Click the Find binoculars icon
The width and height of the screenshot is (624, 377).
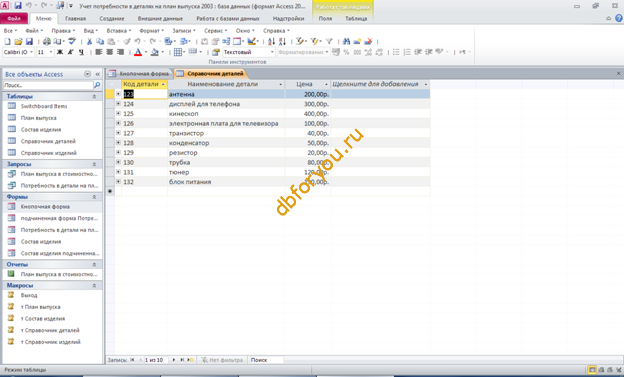pos(346,41)
